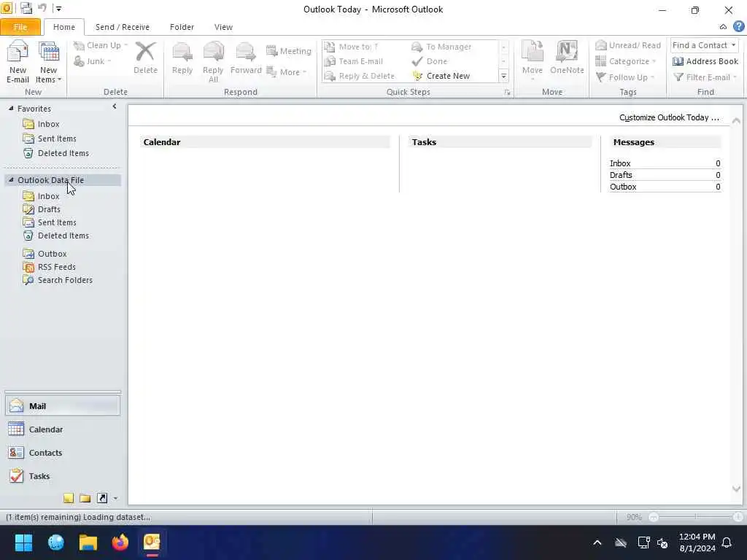Screen dimensions: 747x560
Task: Switch to the Home tab
Action: point(64,27)
